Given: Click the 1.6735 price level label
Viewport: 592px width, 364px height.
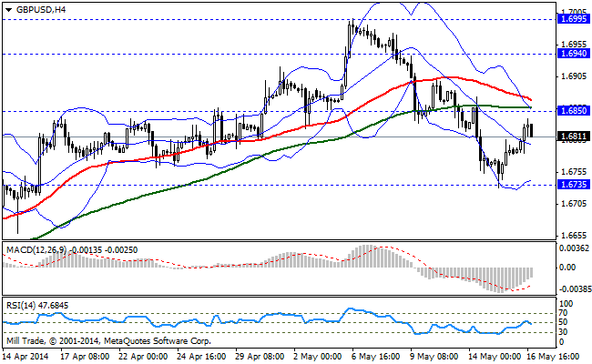Looking at the screenshot, I should click(574, 185).
